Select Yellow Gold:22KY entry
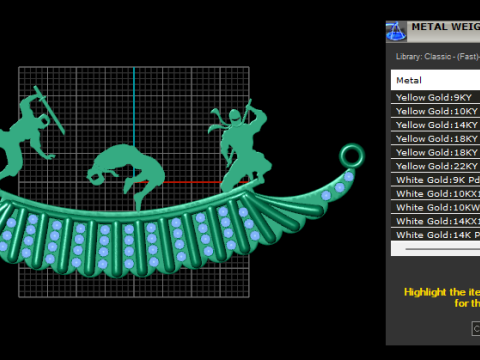 435,166
